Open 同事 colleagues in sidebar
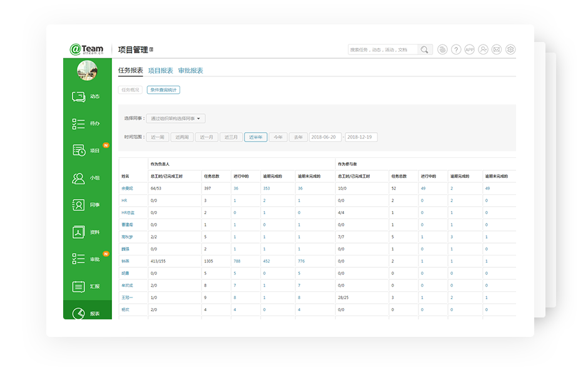 [86, 205]
